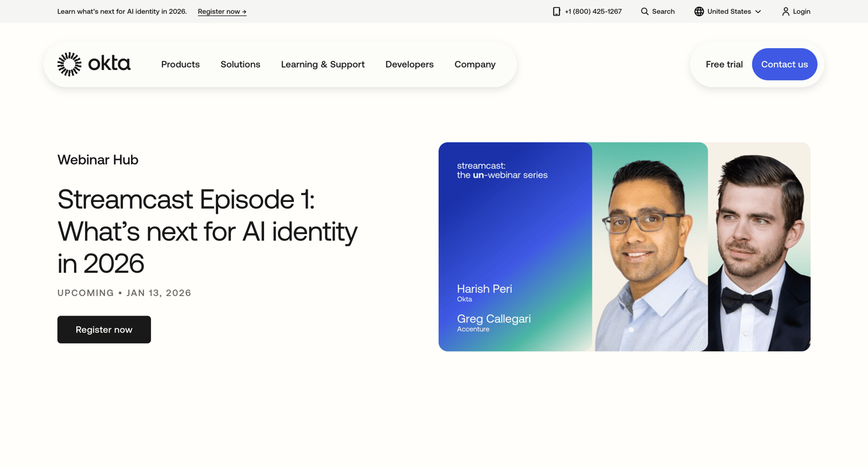Open the Solutions menu
868x467 pixels.
[x=241, y=64]
